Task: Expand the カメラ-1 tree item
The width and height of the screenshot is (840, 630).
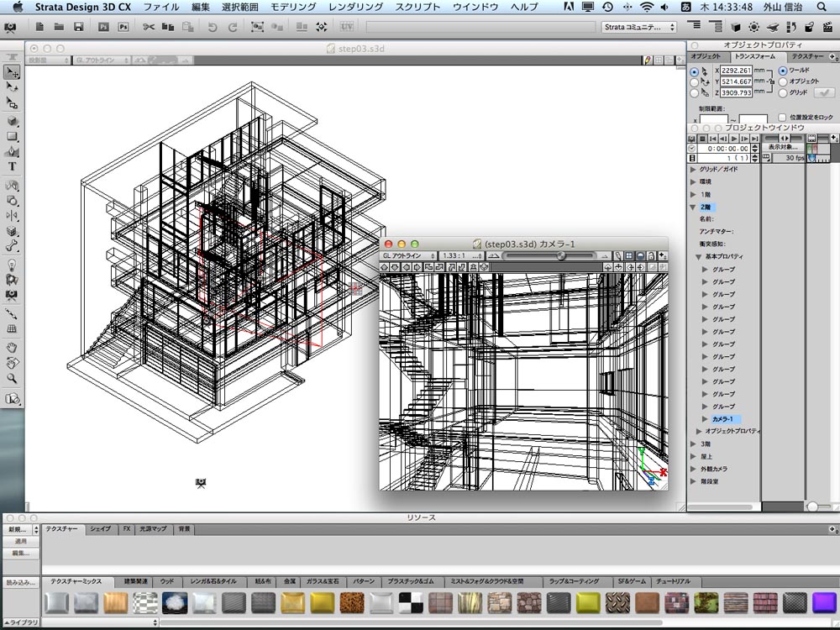Action: pyautogui.click(x=705, y=419)
